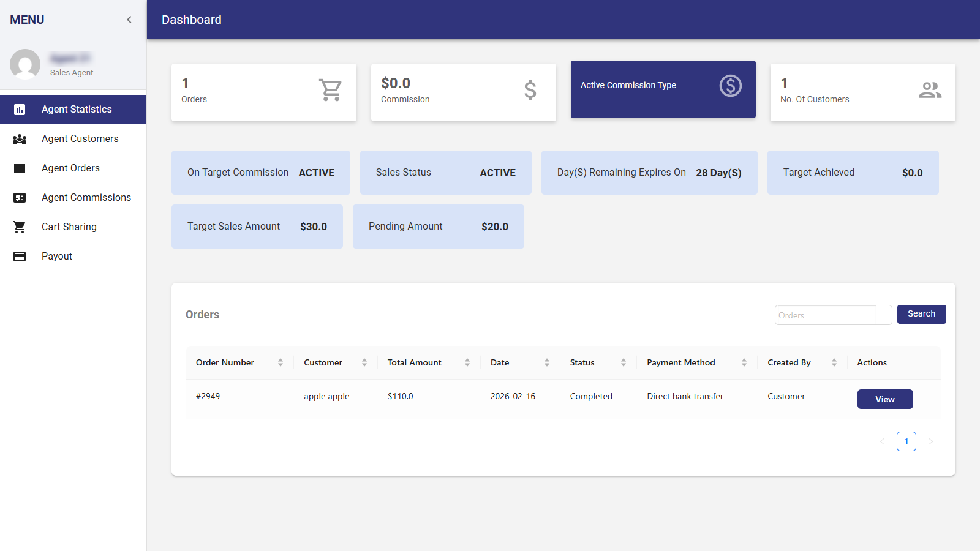This screenshot has height=551, width=980.
Task: Focus the Orders search input field
Action: (x=833, y=315)
